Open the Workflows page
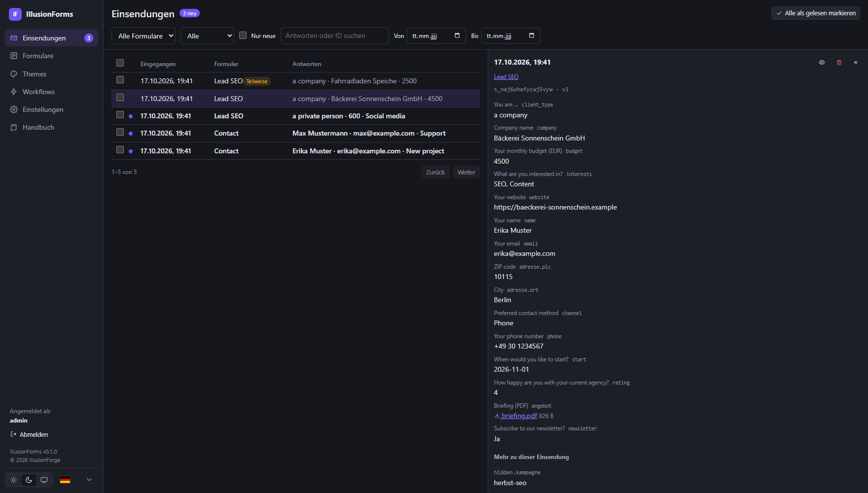Screen dimensions: 868x493 [x=51, y=92]
